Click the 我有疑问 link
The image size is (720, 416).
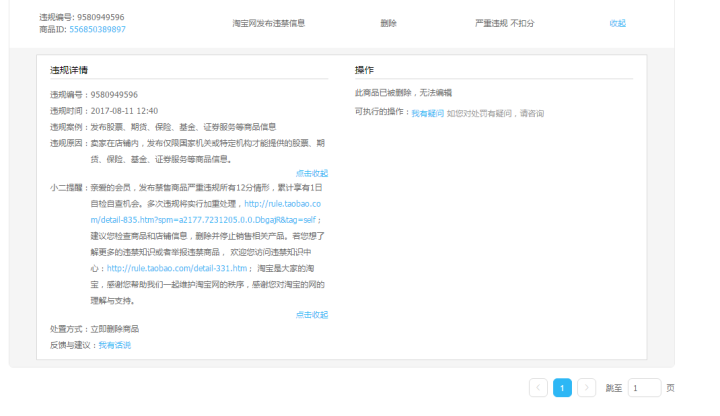[427, 113]
